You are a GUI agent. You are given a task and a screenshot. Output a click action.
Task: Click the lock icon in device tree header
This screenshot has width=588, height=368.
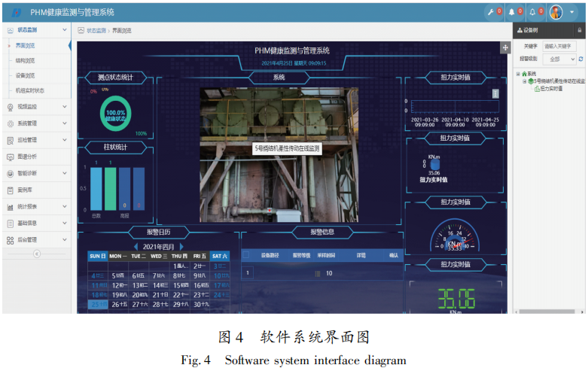(x=579, y=30)
